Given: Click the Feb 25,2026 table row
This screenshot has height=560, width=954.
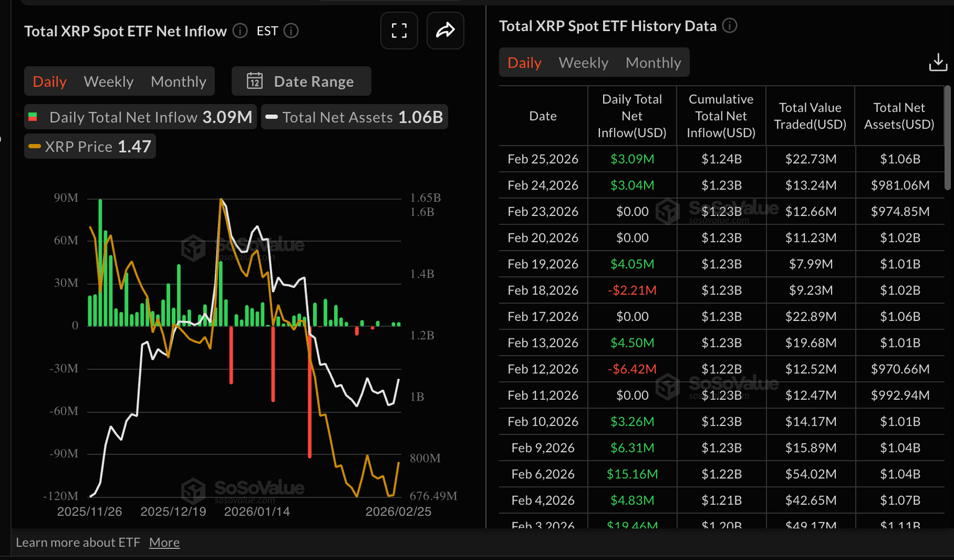Looking at the screenshot, I should (720, 159).
